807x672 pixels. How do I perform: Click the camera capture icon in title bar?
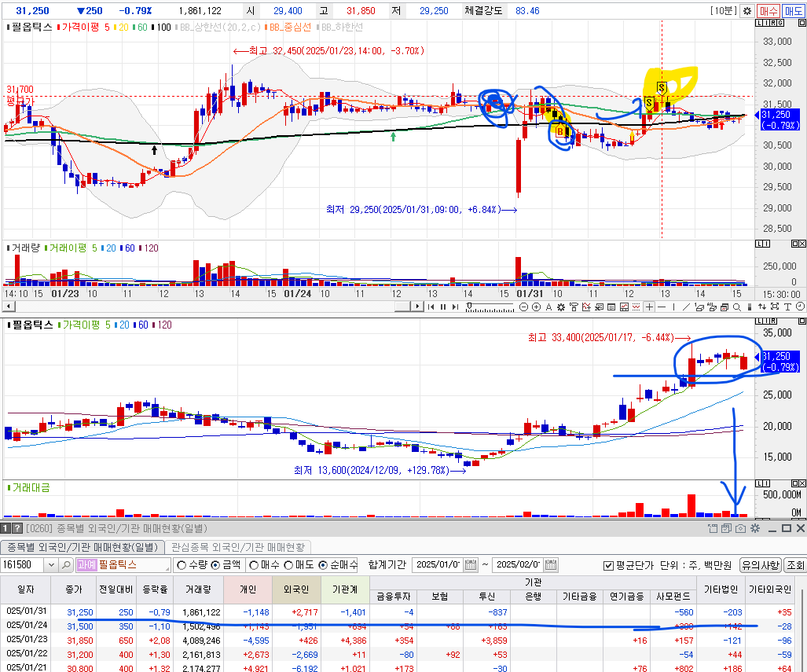point(741,528)
